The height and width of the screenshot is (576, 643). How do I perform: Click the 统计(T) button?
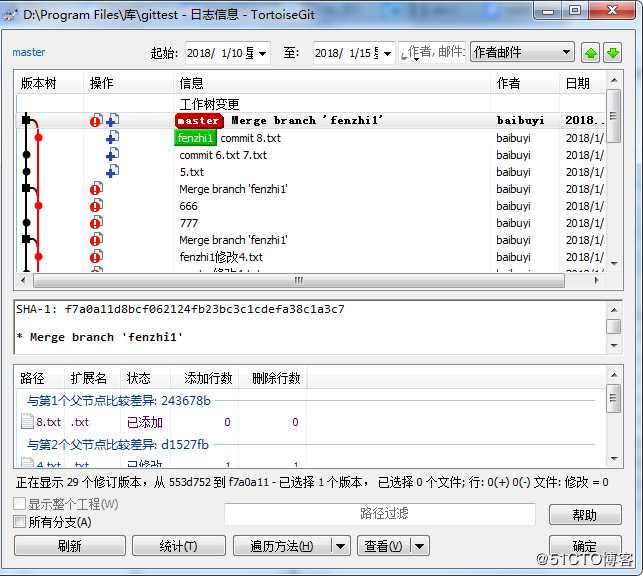179,546
